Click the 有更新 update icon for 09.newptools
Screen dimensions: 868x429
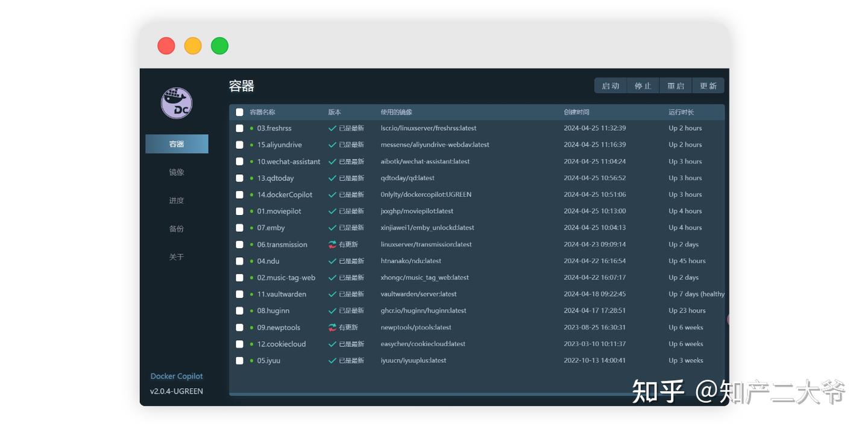(x=332, y=327)
